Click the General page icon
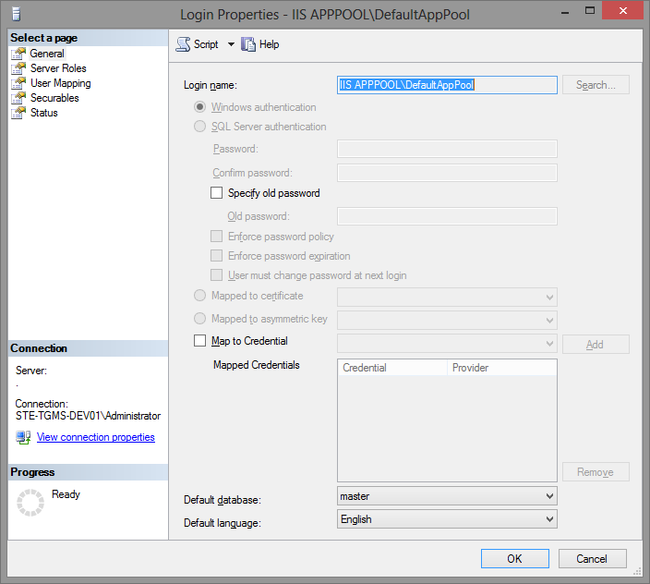The width and height of the screenshot is (650, 584). [x=18, y=53]
